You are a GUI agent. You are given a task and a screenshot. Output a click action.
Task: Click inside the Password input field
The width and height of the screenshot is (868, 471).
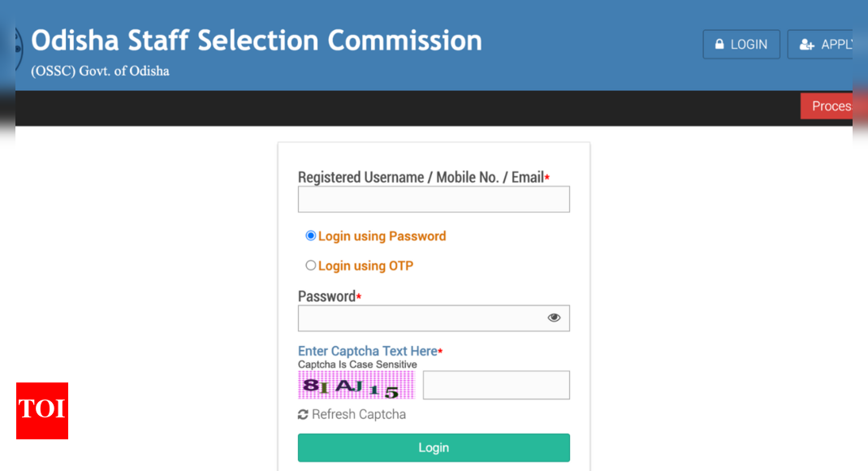418,318
